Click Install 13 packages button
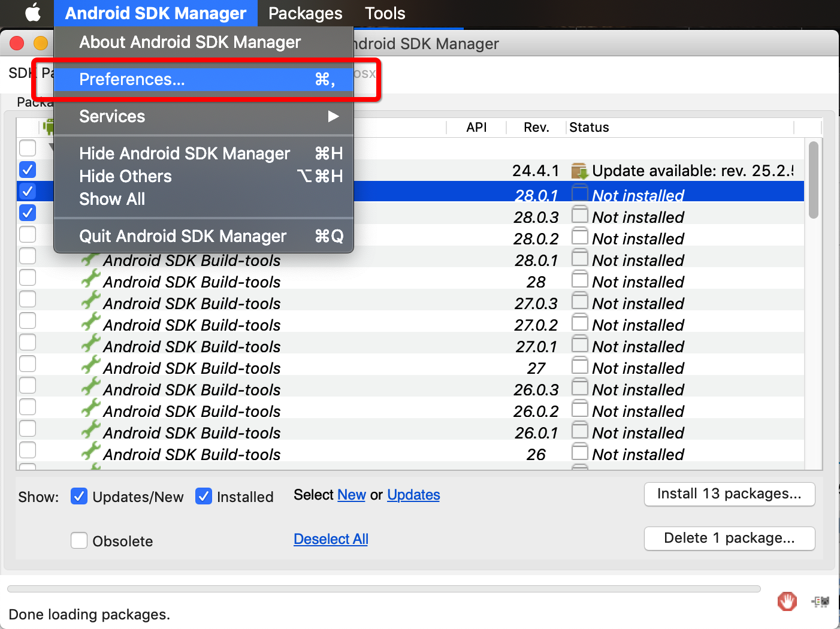Screen dimensions: 840x629 [729, 494]
